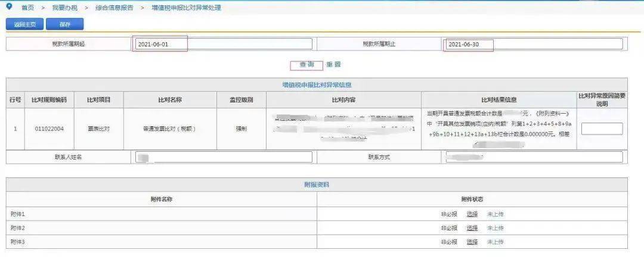The image size is (644, 278).
Task: Select rule code cell 011022004
Action: (49, 129)
